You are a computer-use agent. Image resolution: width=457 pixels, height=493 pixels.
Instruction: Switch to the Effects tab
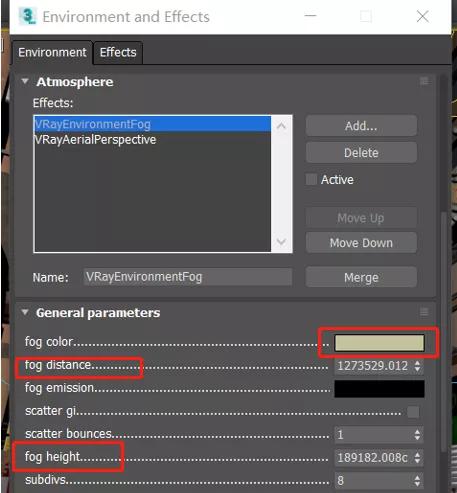coord(118,52)
